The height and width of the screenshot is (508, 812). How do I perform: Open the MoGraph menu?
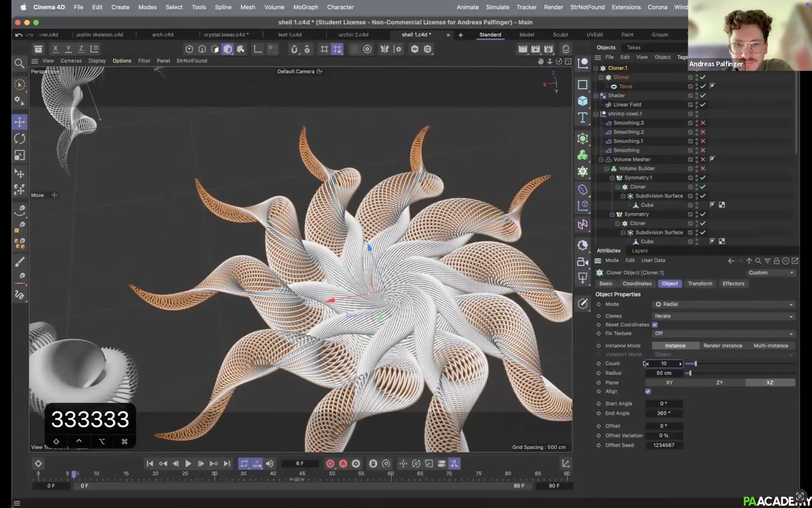[x=305, y=7]
